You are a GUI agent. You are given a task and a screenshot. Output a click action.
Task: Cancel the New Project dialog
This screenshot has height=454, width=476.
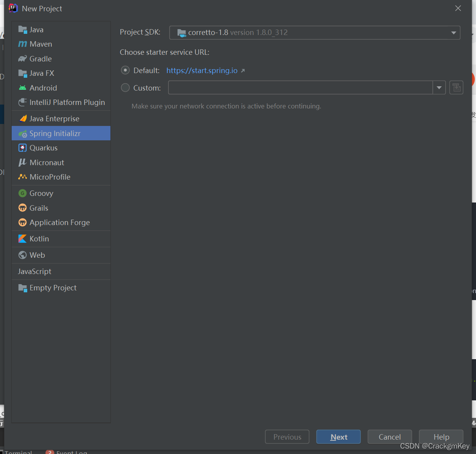[x=390, y=437]
